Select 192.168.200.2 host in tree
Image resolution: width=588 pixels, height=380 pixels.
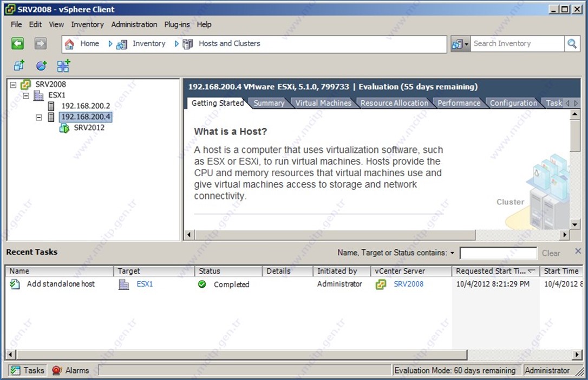click(86, 106)
